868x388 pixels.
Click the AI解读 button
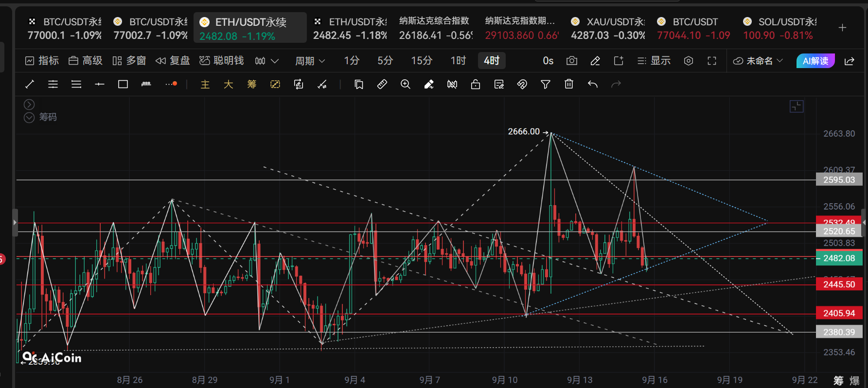pyautogui.click(x=815, y=61)
